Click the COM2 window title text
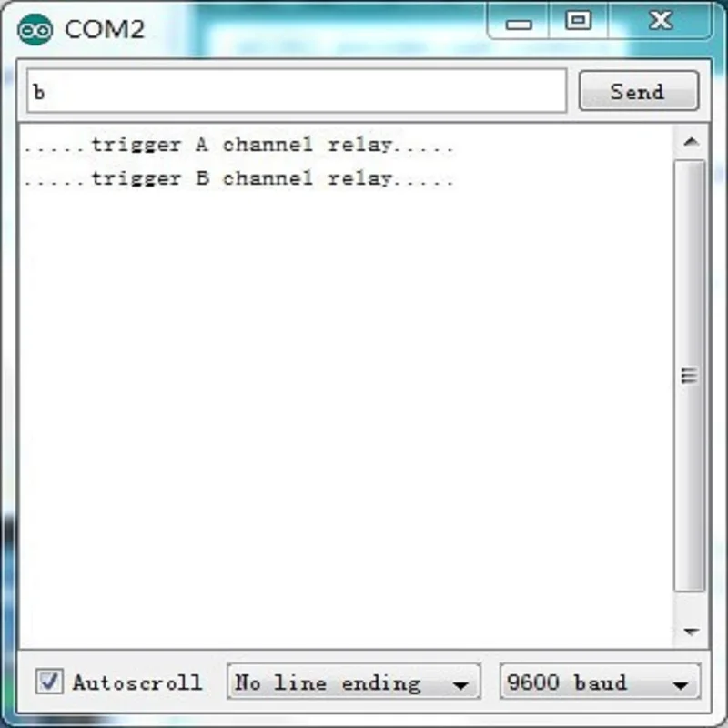The width and height of the screenshot is (728, 728). click(x=105, y=30)
